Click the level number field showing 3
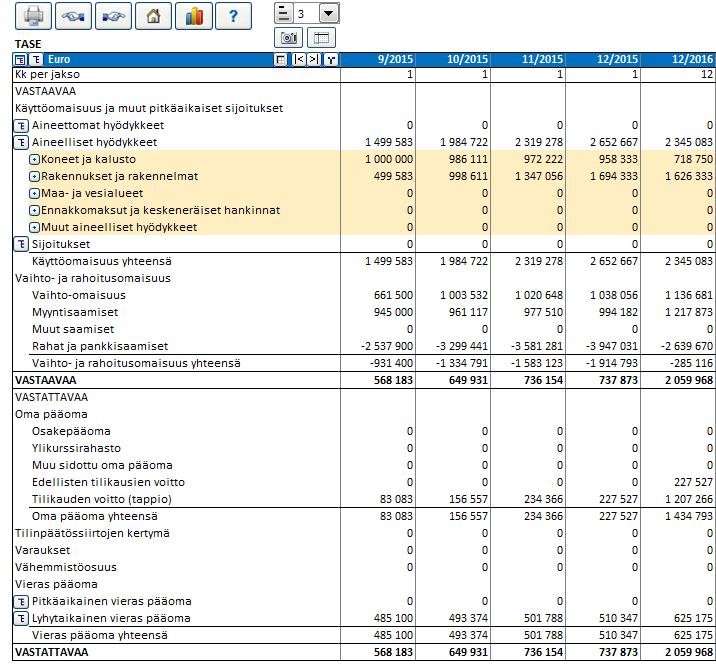 [306, 14]
